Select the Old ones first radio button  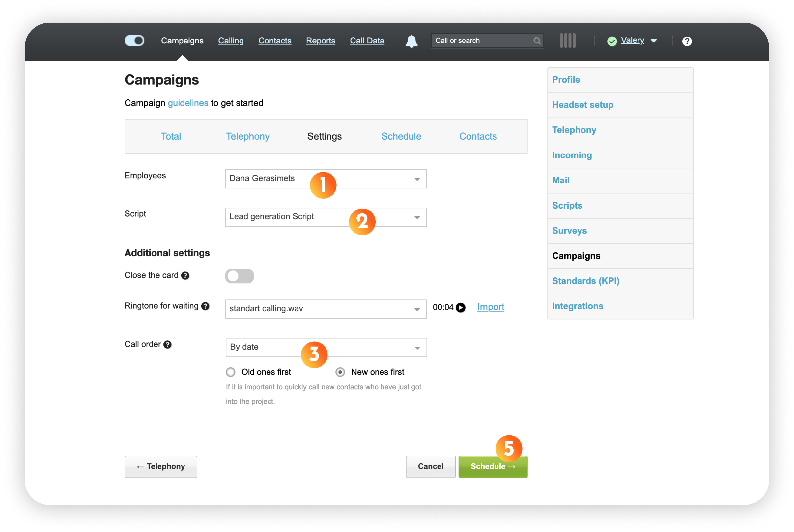[x=231, y=372]
